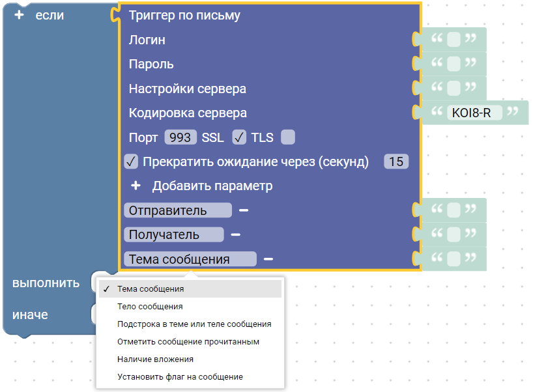
Task: Open the «Отправитель» parameter dropdown
Action: click(177, 210)
